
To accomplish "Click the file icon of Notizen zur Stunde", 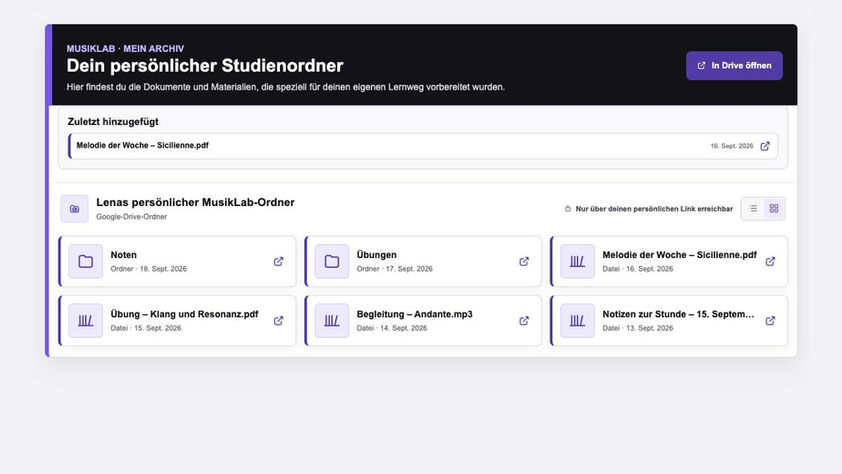I will point(577,320).
